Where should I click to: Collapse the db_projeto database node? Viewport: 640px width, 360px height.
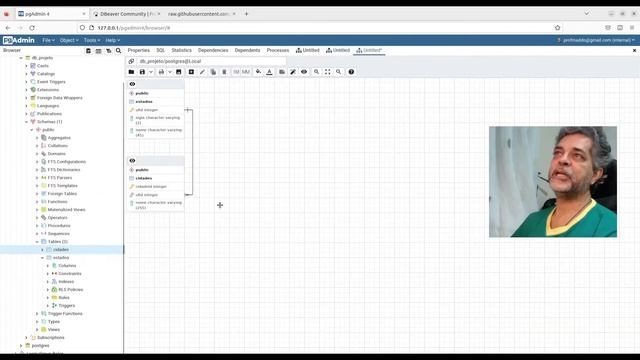[x=21, y=58]
